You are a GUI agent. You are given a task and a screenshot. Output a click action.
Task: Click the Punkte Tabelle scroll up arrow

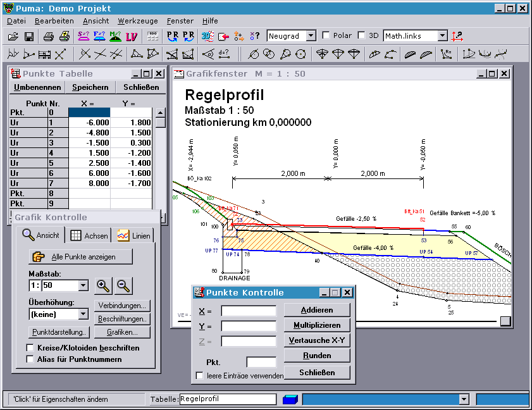pyautogui.click(x=161, y=113)
